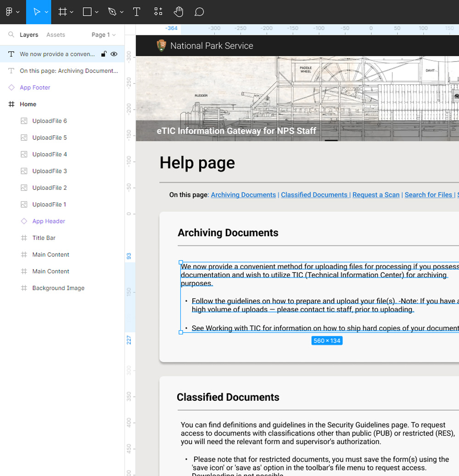Click the Background Image frame icon
This screenshot has width=459, height=476.
24,288
